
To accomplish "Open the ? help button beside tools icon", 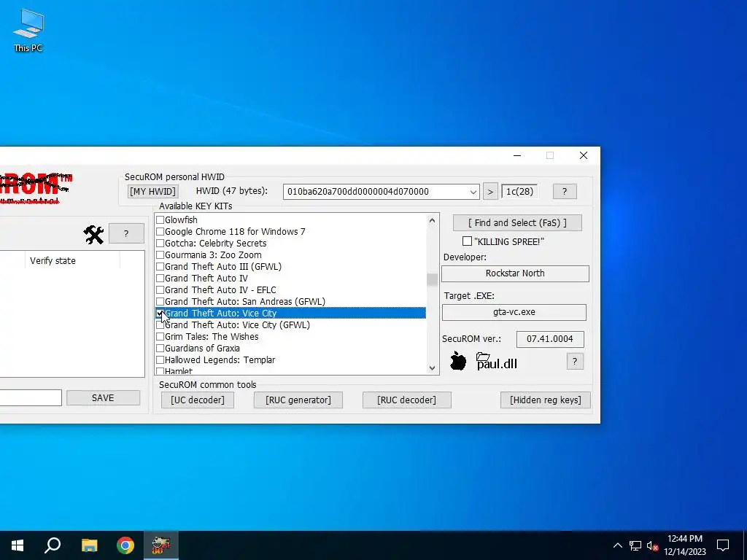I will [125, 234].
